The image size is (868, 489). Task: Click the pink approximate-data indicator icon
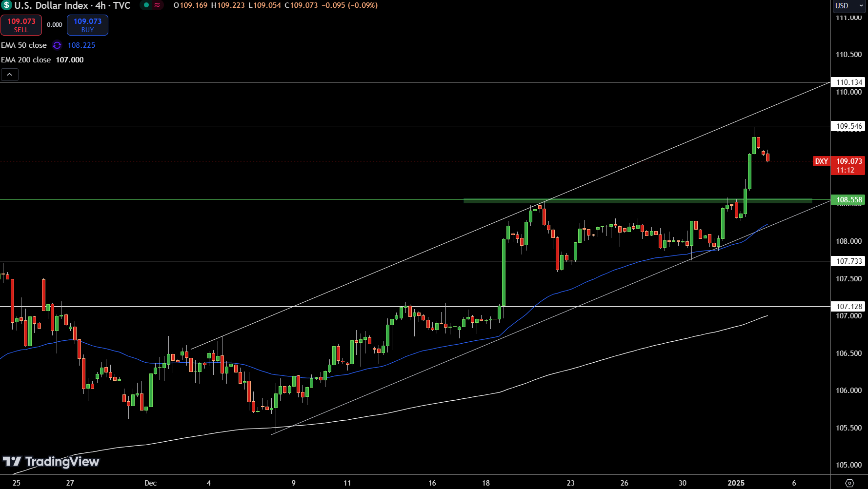point(157,5)
